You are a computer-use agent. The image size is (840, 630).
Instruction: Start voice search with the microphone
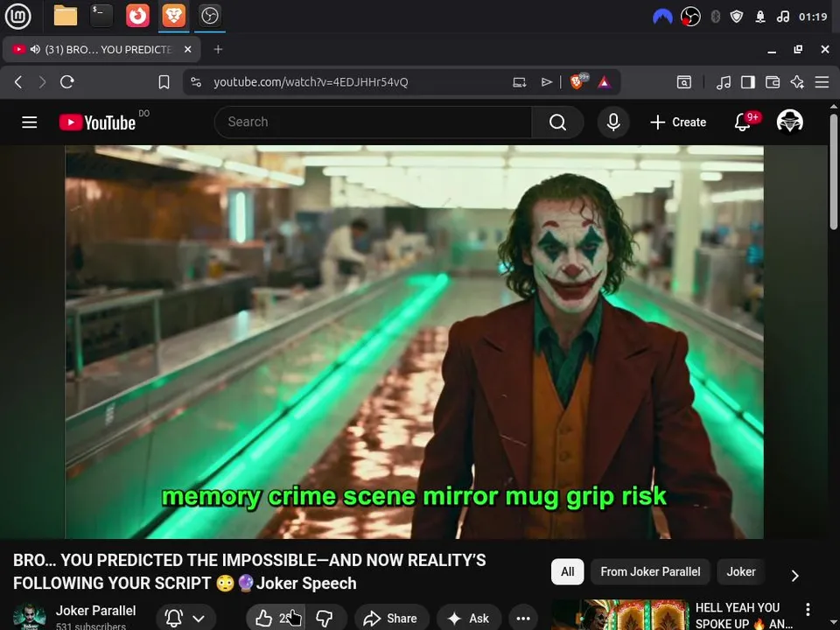click(x=613, y=122)
